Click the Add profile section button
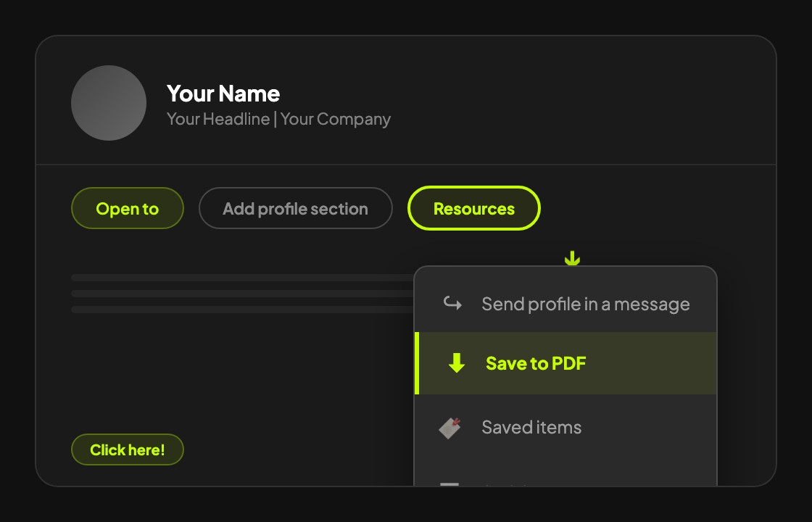 (x=295, y=208)
